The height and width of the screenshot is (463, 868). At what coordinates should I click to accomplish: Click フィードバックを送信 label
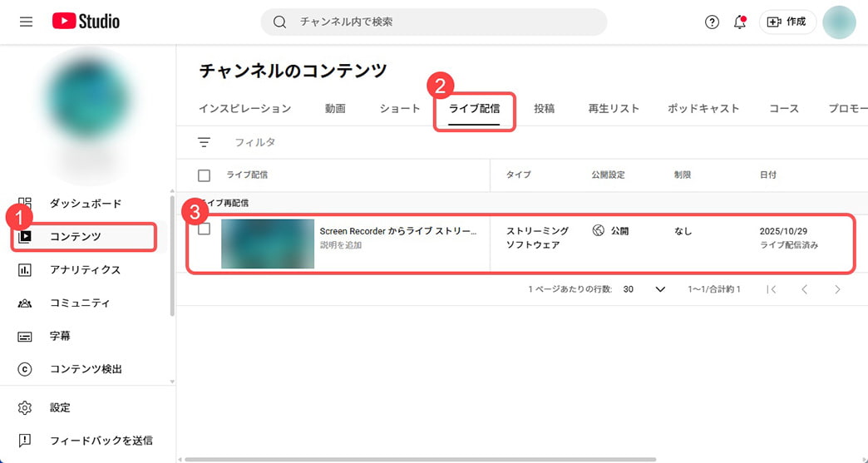[x=101, y=441]
